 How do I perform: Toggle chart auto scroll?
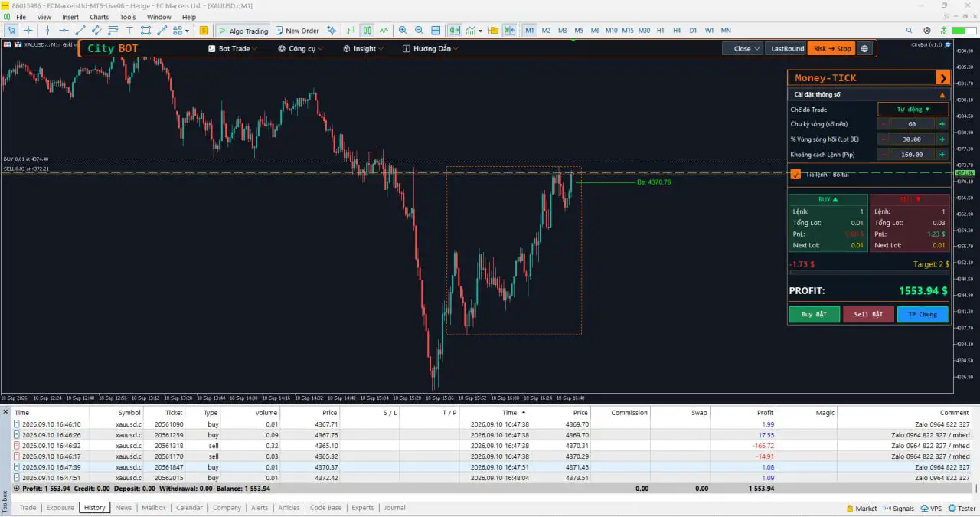click(x=455, y=31)
